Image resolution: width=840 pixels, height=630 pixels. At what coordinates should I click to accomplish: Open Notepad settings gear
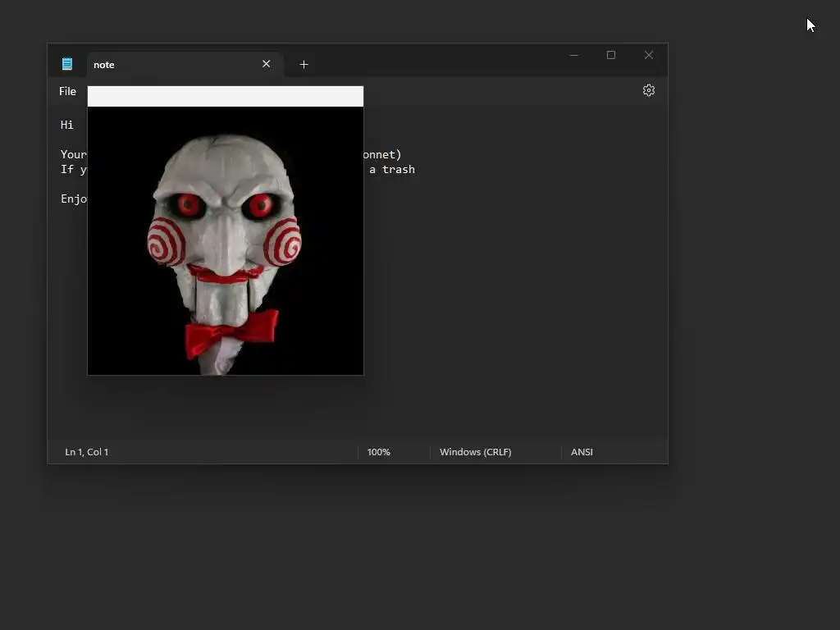649,90
